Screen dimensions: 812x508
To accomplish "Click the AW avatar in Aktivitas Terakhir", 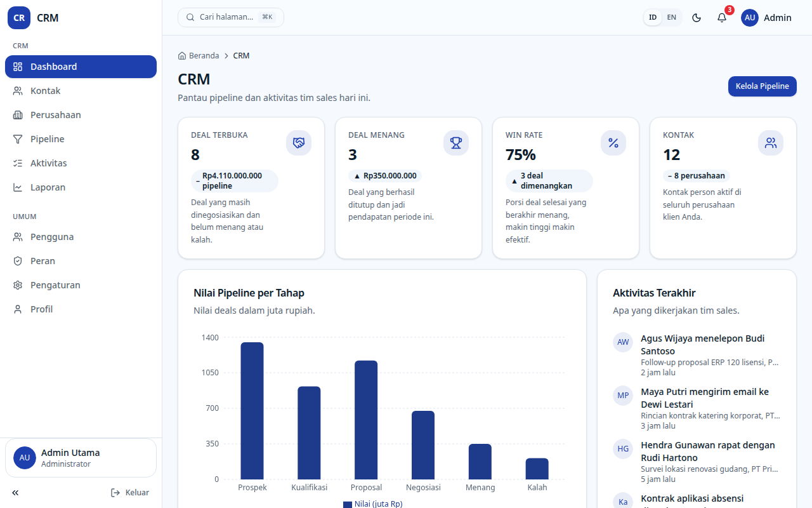I will tap(623, 342).
